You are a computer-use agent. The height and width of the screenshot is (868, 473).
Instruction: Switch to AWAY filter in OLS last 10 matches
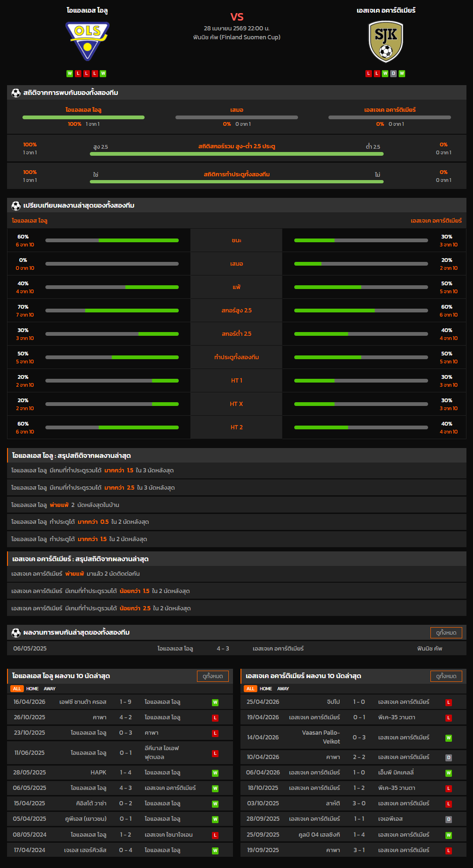(x=50, y=688)
